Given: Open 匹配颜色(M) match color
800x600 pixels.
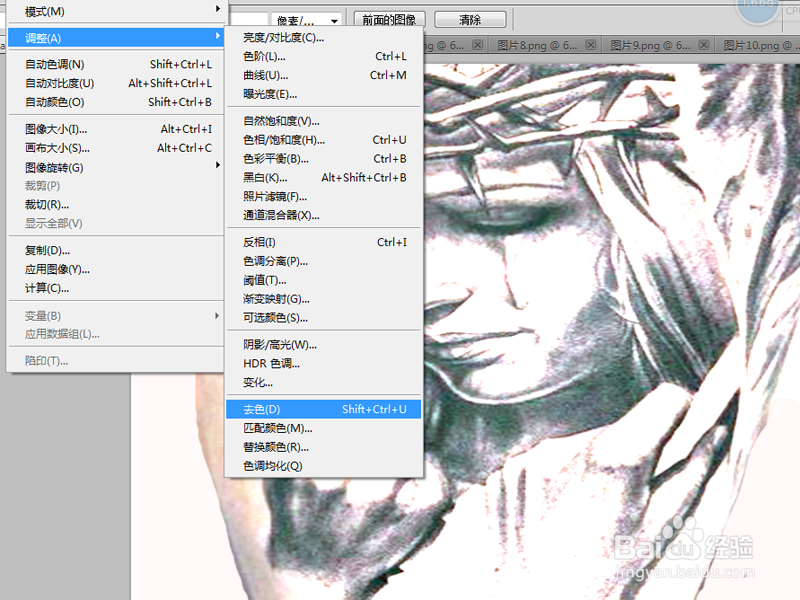Looking at the screenshot, I should pos(323,428).
